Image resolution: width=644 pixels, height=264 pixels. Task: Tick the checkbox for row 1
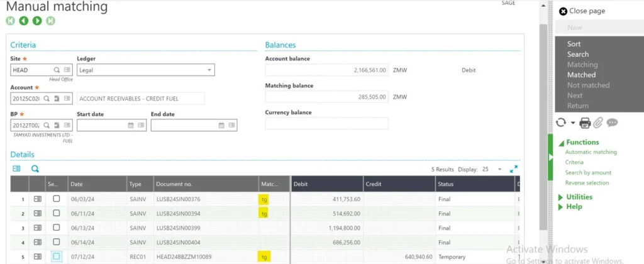tap(57, 199)
